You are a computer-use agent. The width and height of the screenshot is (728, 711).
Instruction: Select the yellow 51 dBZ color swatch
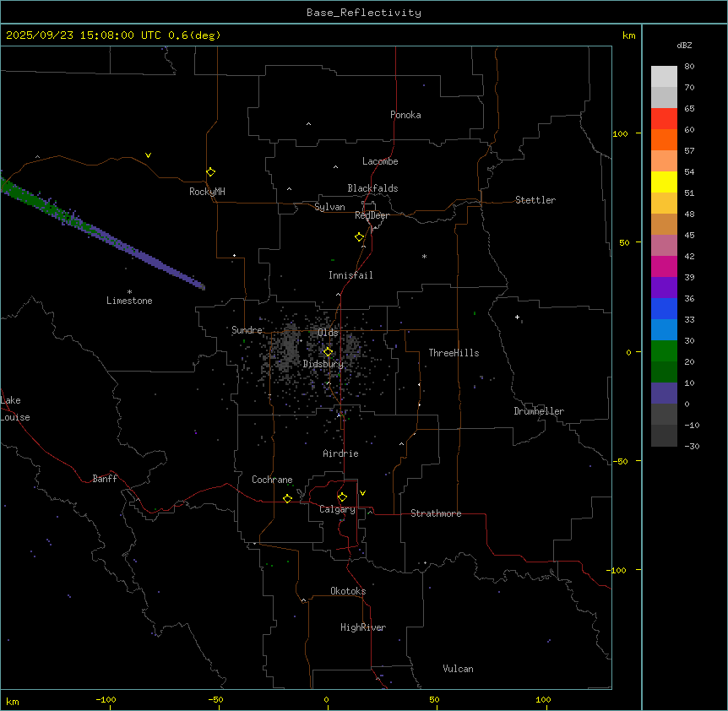pos(664,182)
